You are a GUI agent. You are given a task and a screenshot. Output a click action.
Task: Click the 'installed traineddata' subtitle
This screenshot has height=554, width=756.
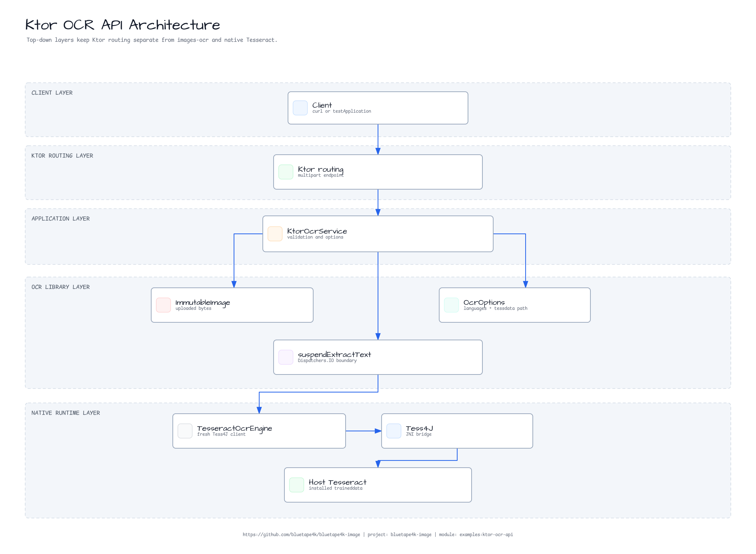[336, 488]
